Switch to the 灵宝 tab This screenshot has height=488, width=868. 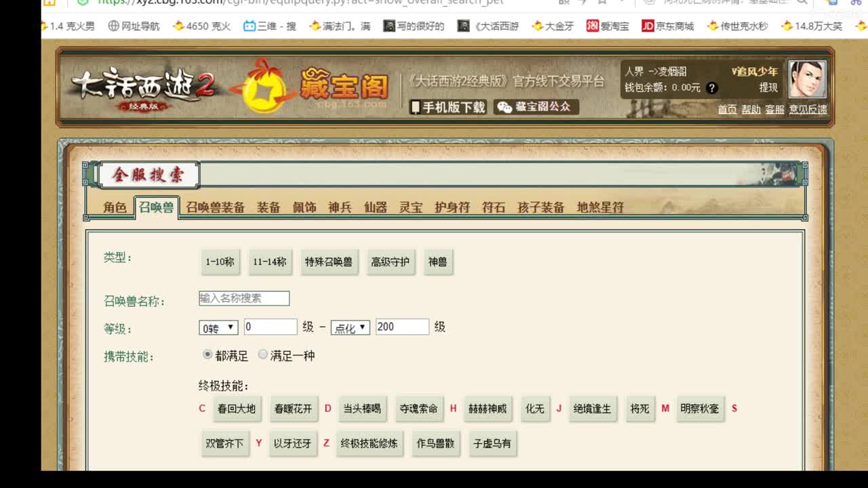pos(411,207)
